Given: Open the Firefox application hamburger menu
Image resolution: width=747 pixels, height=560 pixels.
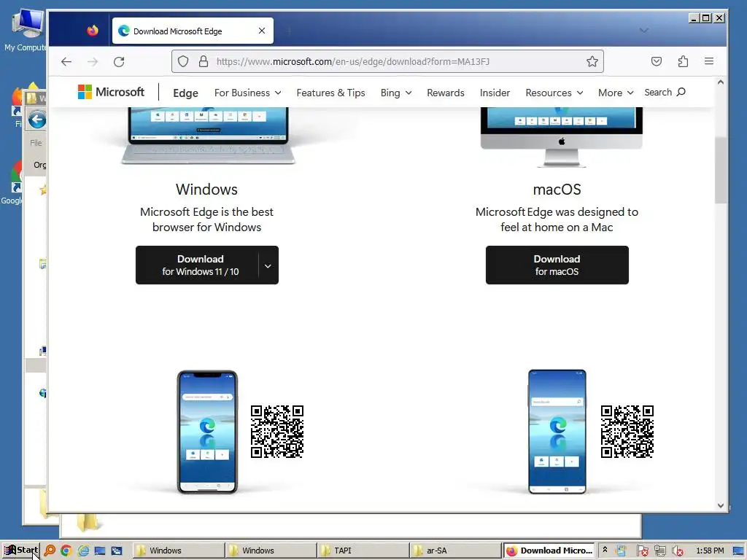Looking at the screenshot, I should 709,61.
